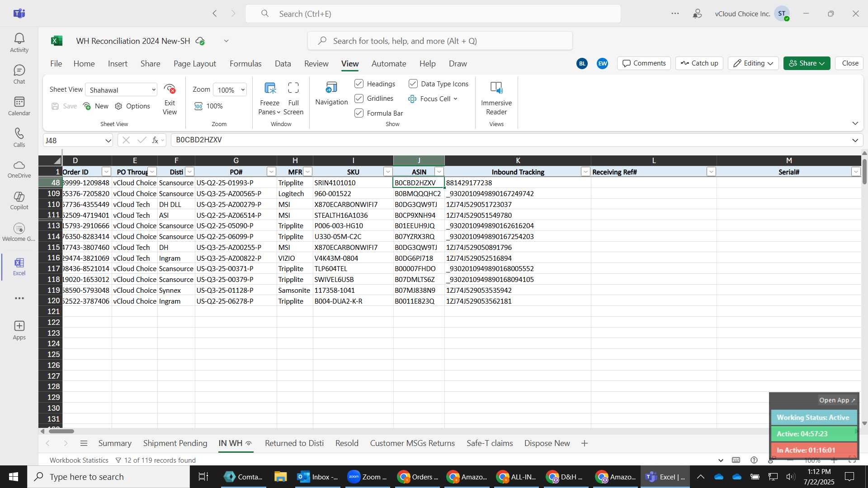The height and width of the screenshot is (488, 868).
Task: Click the formula bar input field
Action: click(511, 141)
